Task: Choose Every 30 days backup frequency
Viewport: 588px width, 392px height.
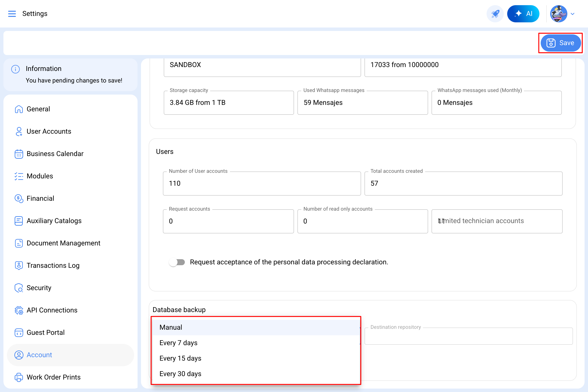Action: [x=180, y=374]
